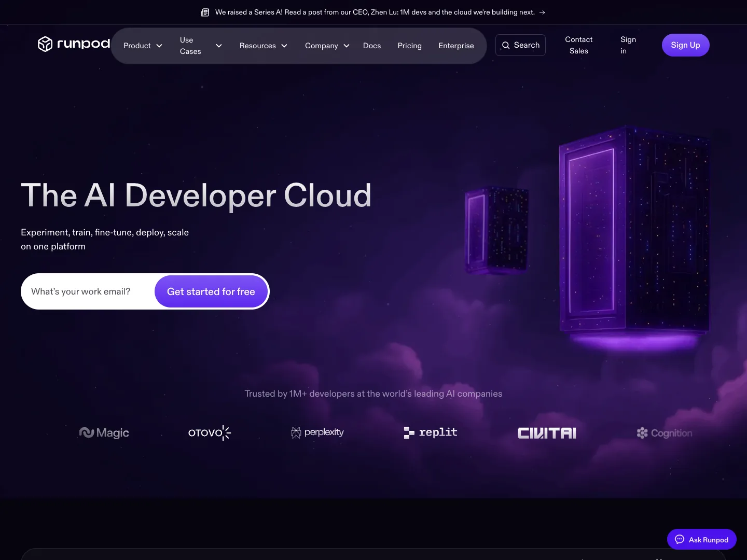The height and width of the screenshot is (560, 747).
Task: Expand the Product menu chevron
Action: pyautogui.click(x=159, y=46)
